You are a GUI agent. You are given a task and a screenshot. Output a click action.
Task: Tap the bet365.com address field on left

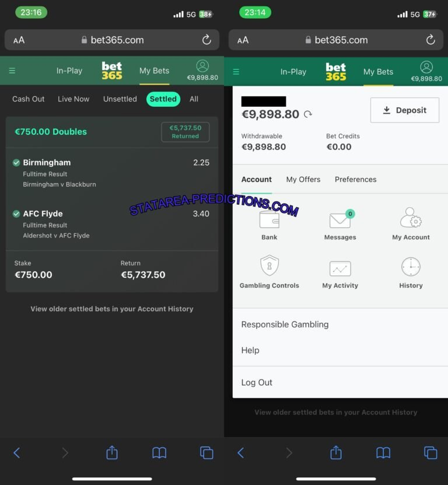point(112,40)
